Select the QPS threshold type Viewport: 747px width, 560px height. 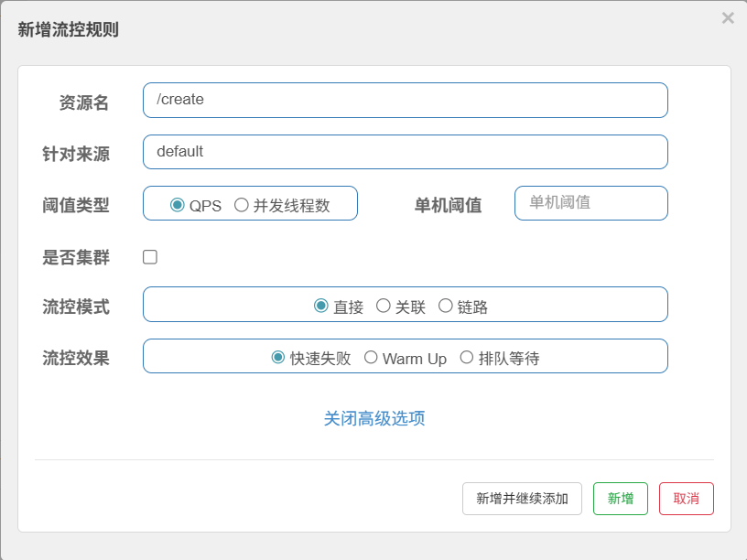click(178, 205)
